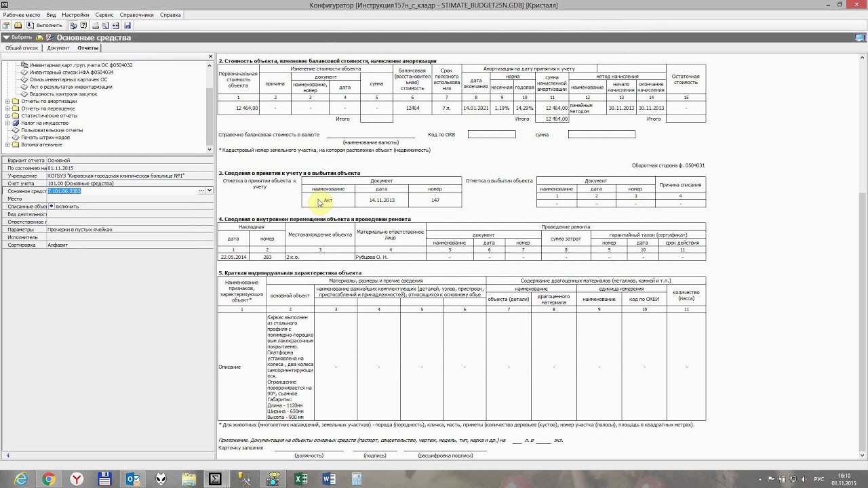Click the icon left of the Основные средства title
Screen dimensions: 868x488
pyautogui.click(x=50, y=37)
